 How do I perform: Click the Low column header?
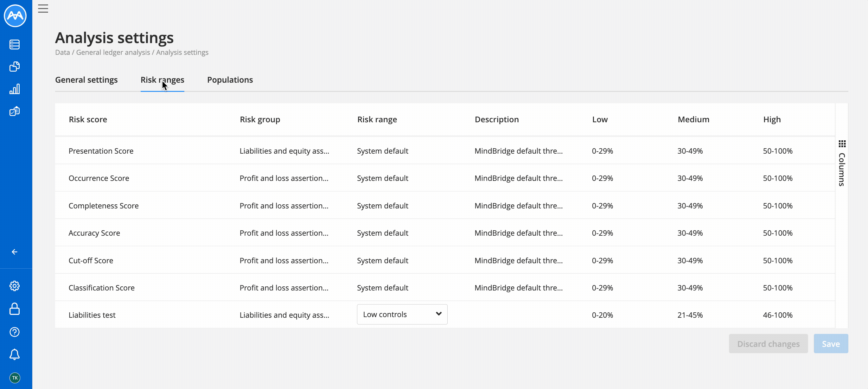point(600,120)
